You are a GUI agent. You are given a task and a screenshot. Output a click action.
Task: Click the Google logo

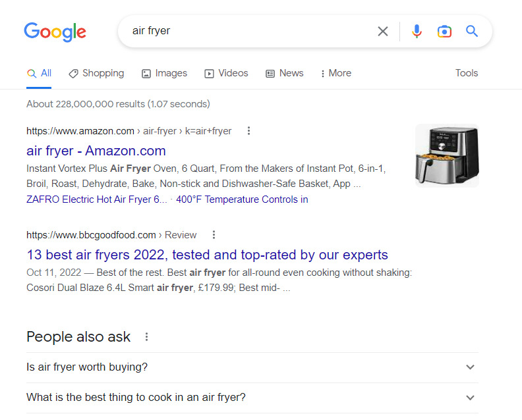[55, 32]
